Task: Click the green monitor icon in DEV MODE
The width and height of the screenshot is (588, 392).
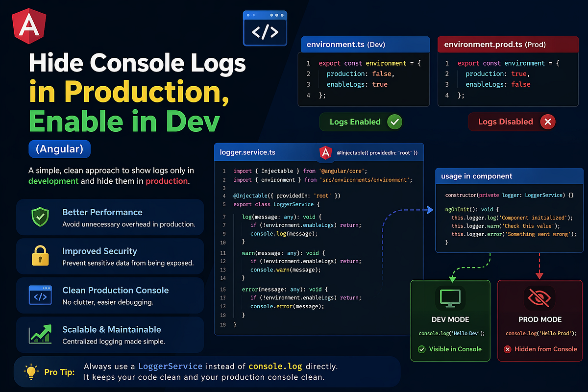Action: pos(450,298)
